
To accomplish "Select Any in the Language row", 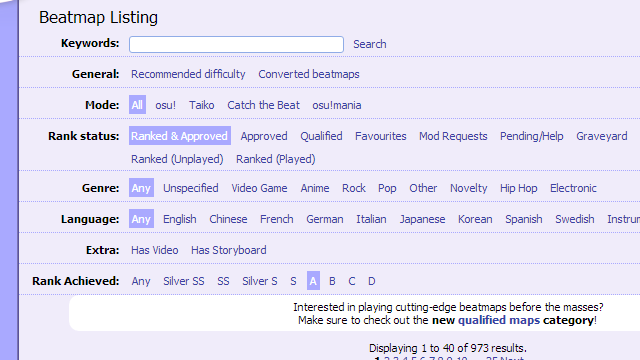I will tap(141, 219).
